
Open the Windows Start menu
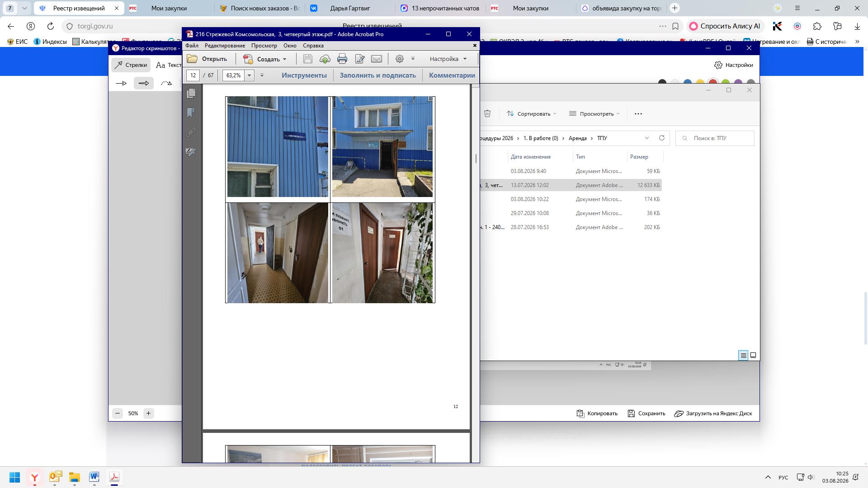[x=14, y=477]
